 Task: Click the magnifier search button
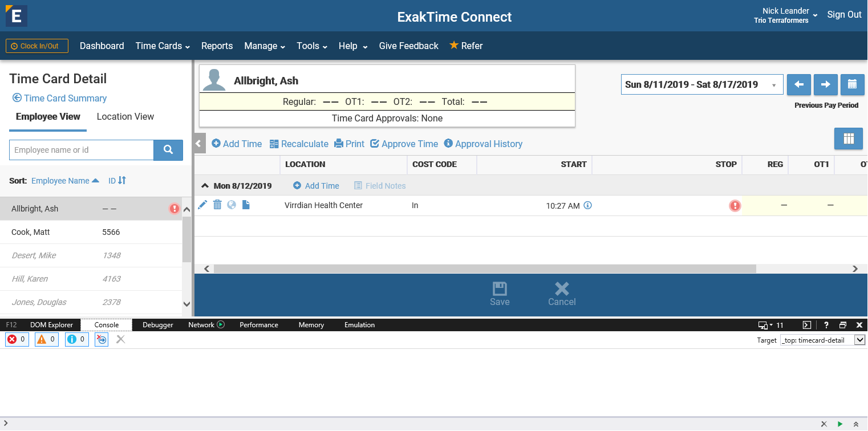coord(168,150)
